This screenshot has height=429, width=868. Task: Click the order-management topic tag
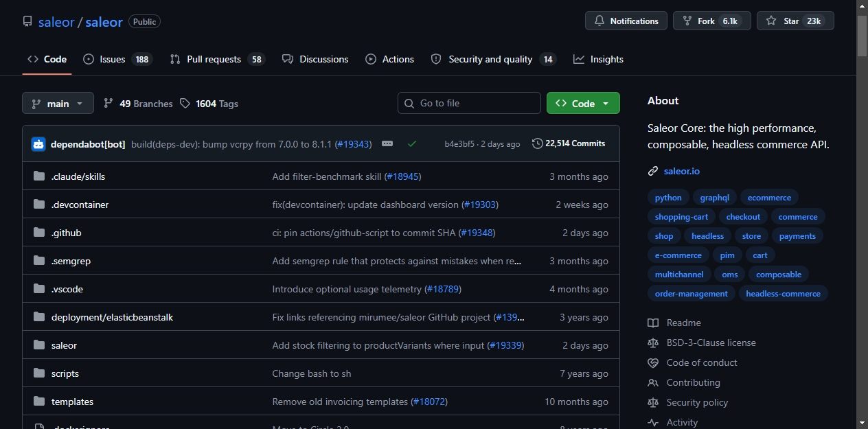[x=692, y=294]
